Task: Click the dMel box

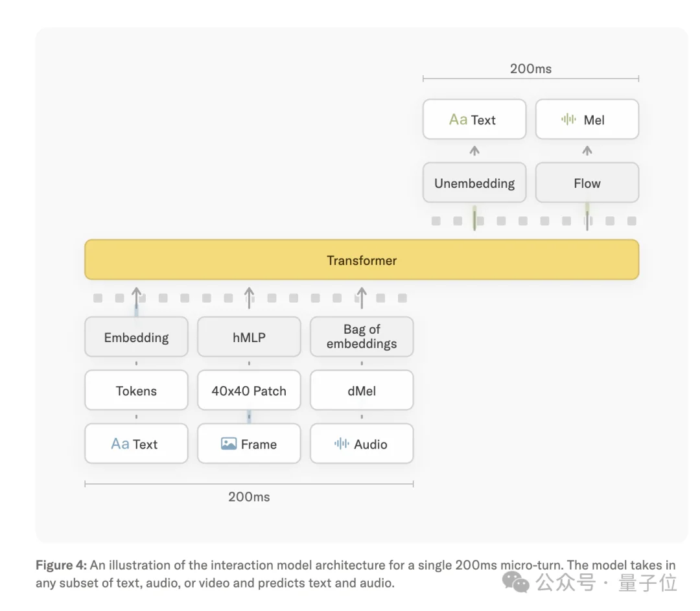Action: click(x=362, y=391)
